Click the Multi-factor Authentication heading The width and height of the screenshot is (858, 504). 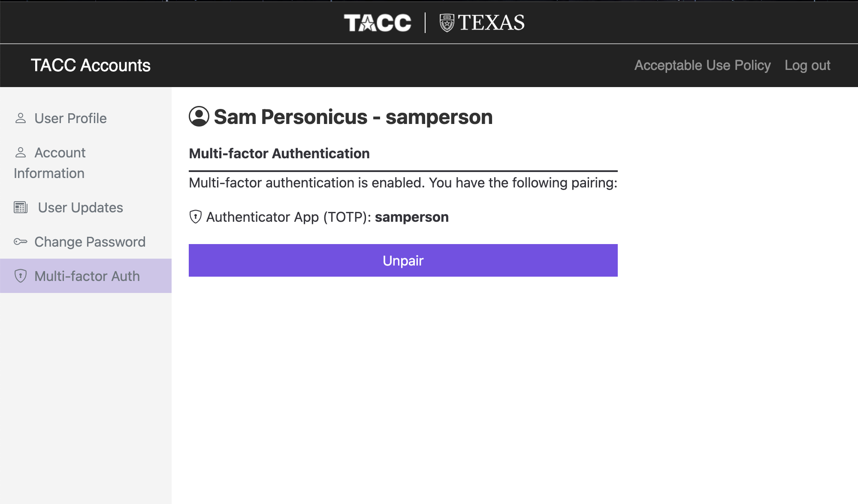(279, 154)
